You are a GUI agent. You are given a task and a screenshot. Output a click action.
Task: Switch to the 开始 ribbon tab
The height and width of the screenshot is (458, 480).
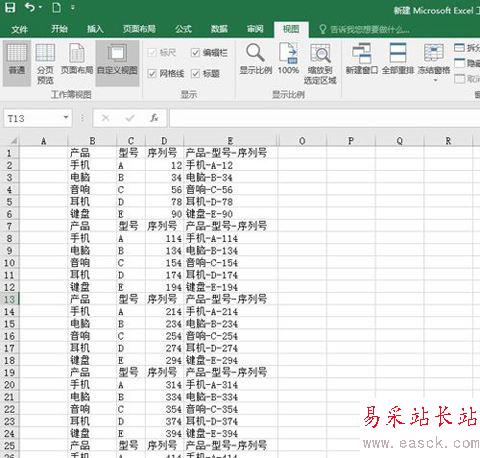click(59, 29)
